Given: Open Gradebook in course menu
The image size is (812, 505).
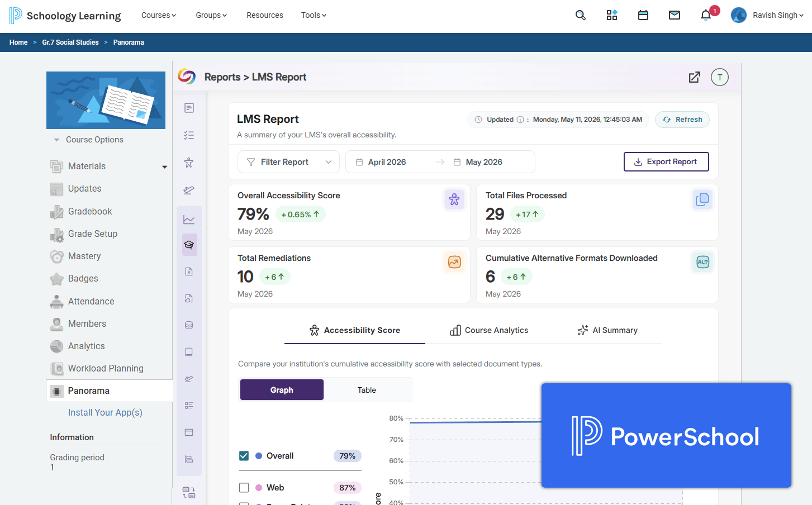Looking at the screenshot, I should click(x=90, y=211).
